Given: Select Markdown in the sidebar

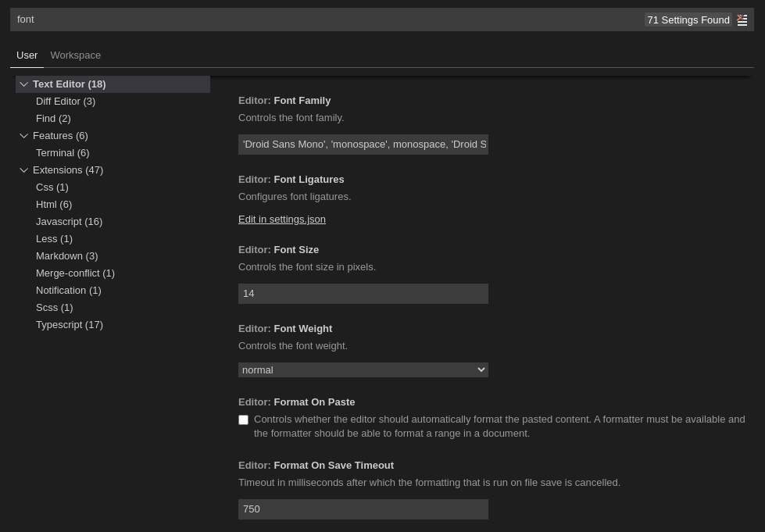Looking at the screenshot, I should [x=66, y=255].
